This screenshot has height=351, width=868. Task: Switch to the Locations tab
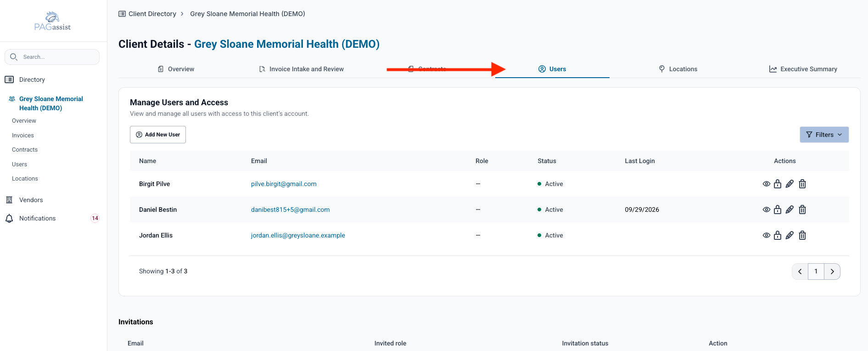coord(678,69)
